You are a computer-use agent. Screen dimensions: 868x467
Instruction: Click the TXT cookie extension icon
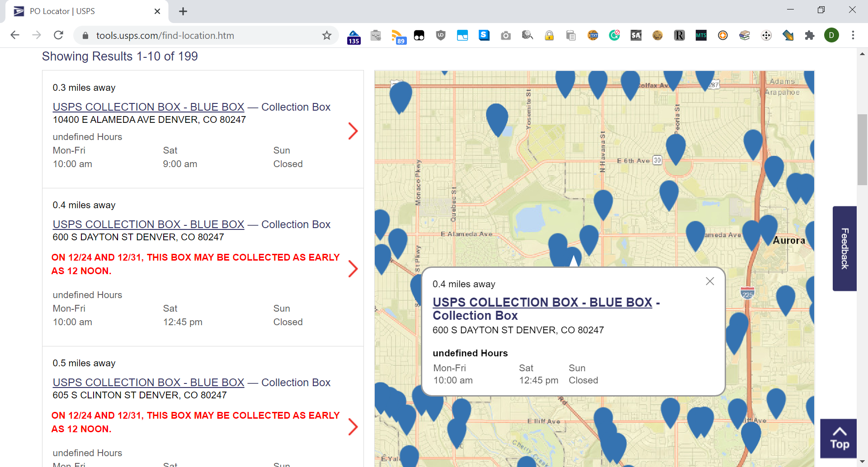point(593,35)
